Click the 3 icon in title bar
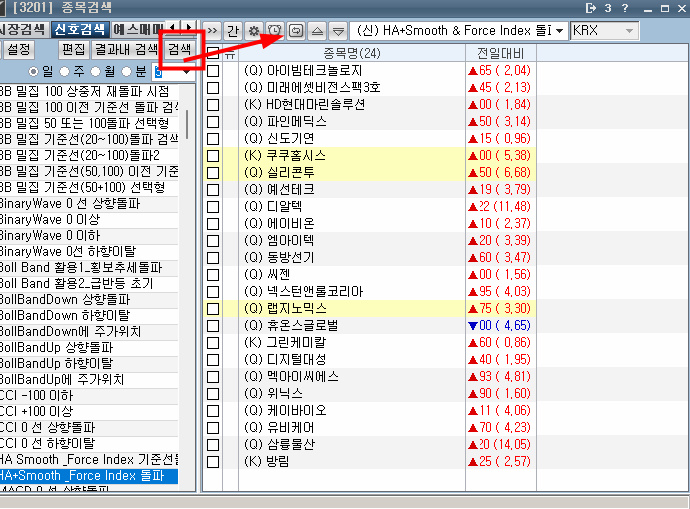The height and width of the screenshot is (509, 690). pyautogui.click(x=608, y=8)
